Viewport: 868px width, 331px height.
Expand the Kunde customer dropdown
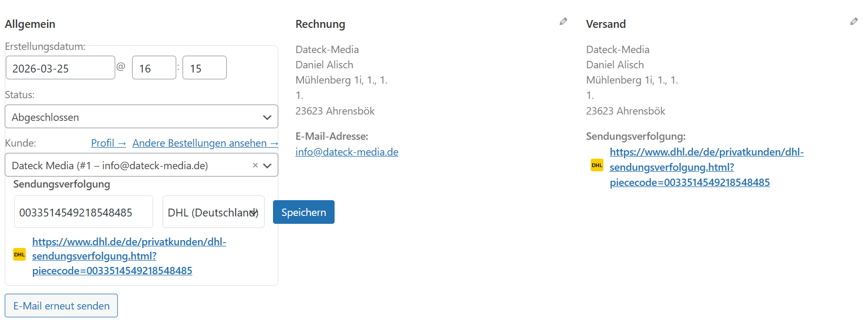tap(267, 165)
